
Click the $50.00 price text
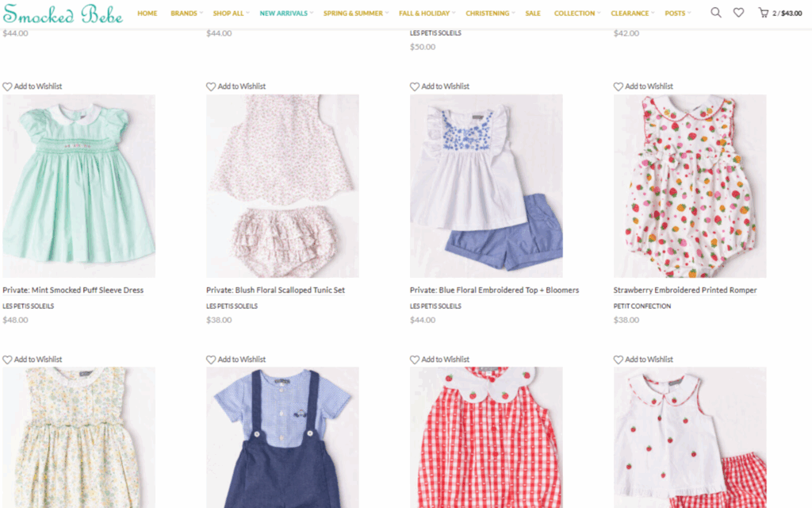[x=423, y=47]
